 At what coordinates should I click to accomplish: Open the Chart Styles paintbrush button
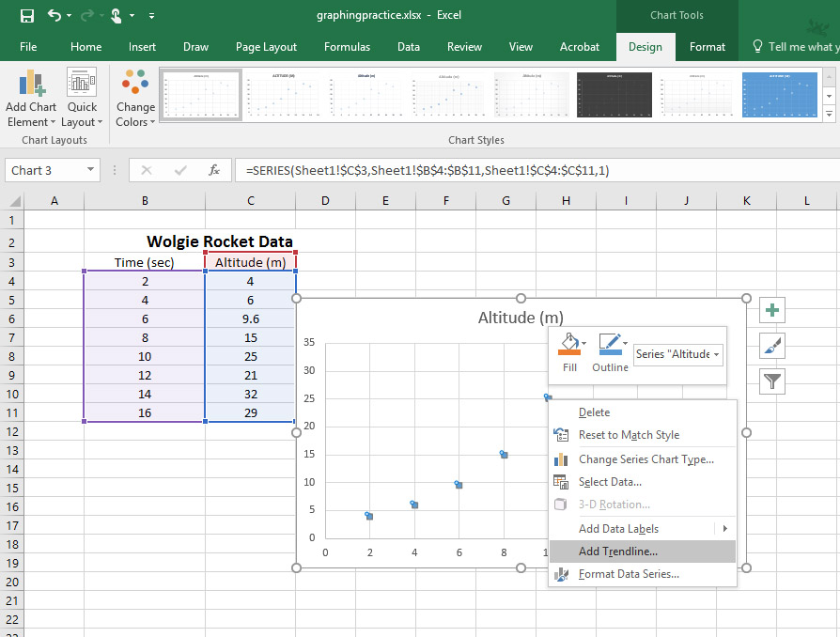(771, 346)
